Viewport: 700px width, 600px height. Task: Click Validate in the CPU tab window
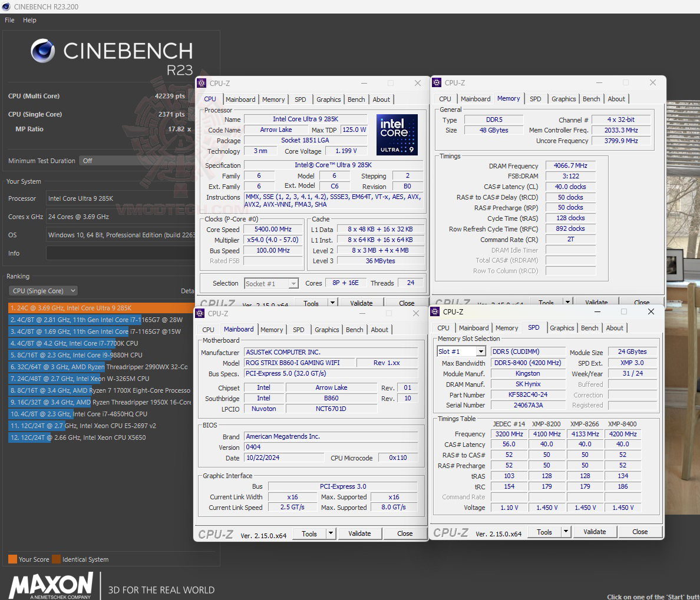pos(361,303)
